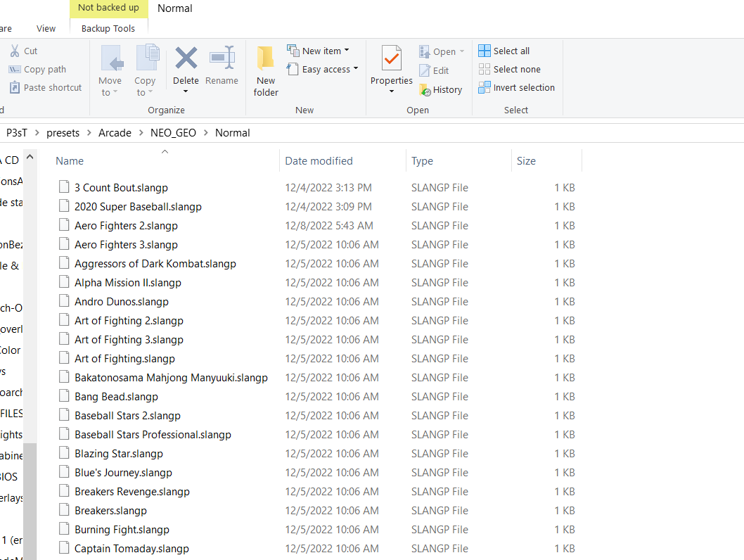Click file icon of Andro Dunos.slangp

click(x=63, y=301)
